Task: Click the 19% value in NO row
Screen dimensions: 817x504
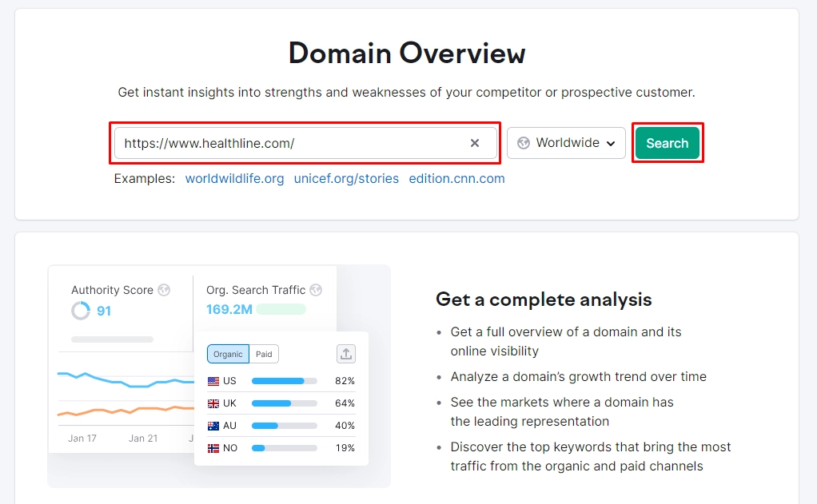Action: [x=345, y=448]
